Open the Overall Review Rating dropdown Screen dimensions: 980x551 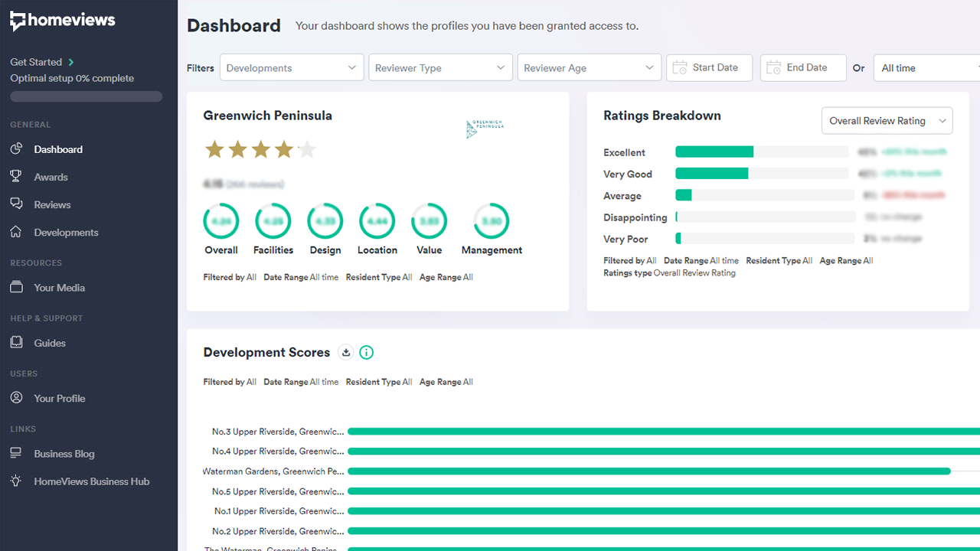tap(887, 121)
